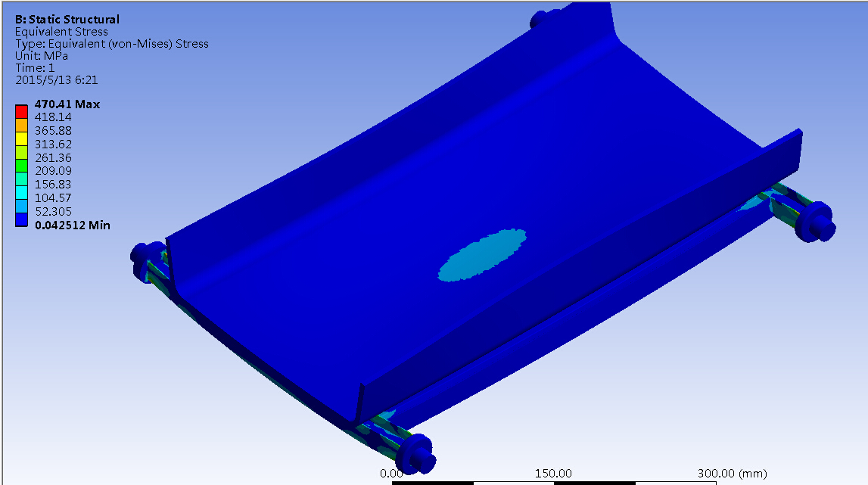Click the 0.00 mark on the scale ruler
Screen dimensions: 868x485
click(392, 471)
